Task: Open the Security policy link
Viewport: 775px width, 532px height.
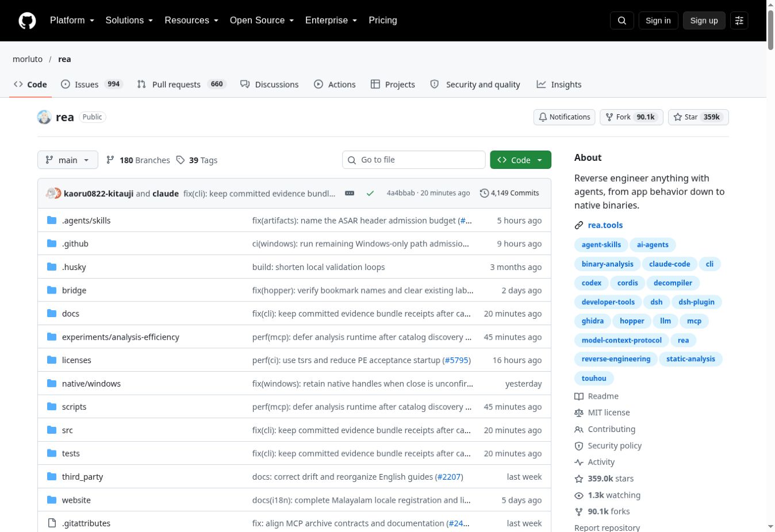Action: click(x=608, y=446)
